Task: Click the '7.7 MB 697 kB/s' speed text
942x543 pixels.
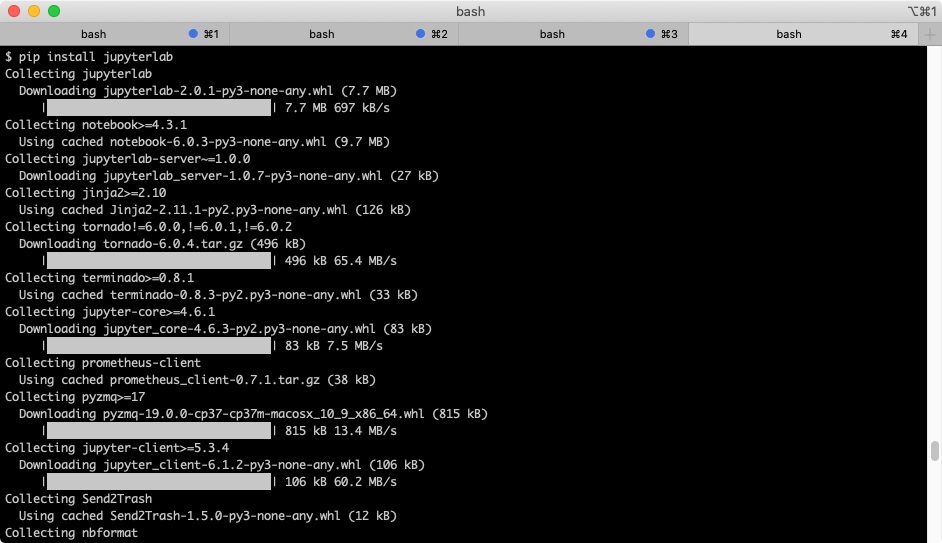Action: click(x=337, y=108)
